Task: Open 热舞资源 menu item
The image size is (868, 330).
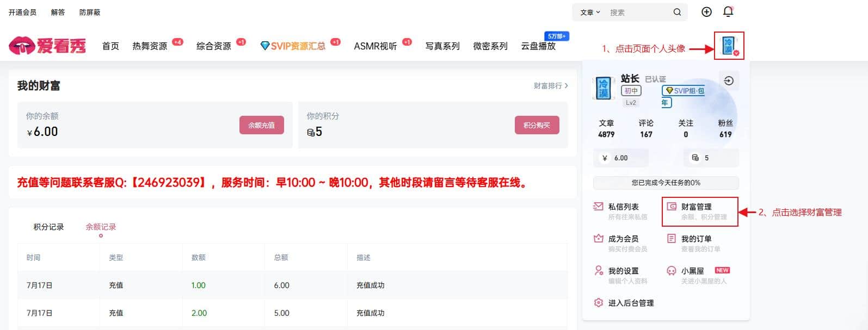Action: point(150,46)
